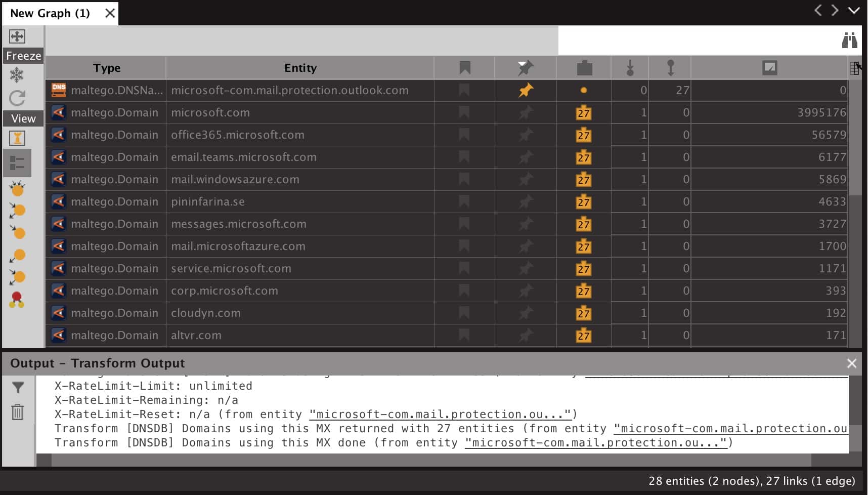Open the column chooser icon in header

click(x=855, y=68)
